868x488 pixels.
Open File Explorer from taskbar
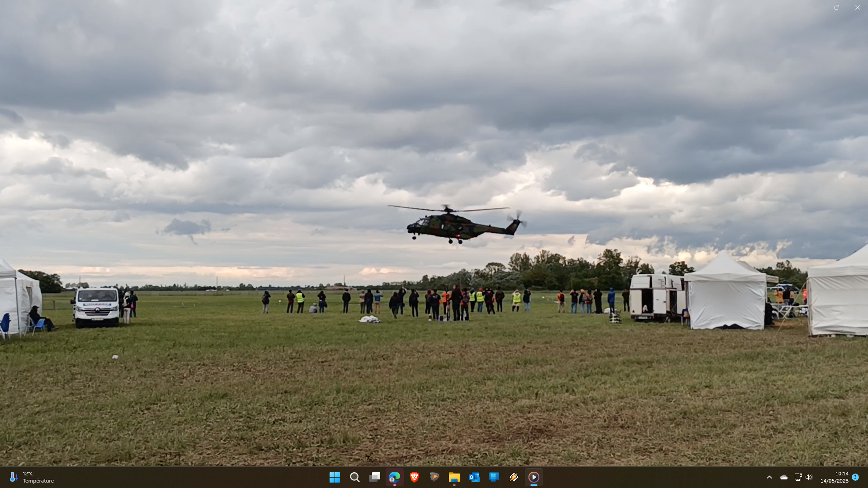[x=454, y=477]
